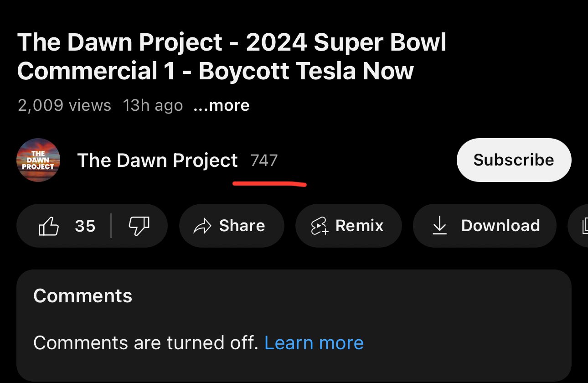Tap the Remix shorts icon

(320, 226)
